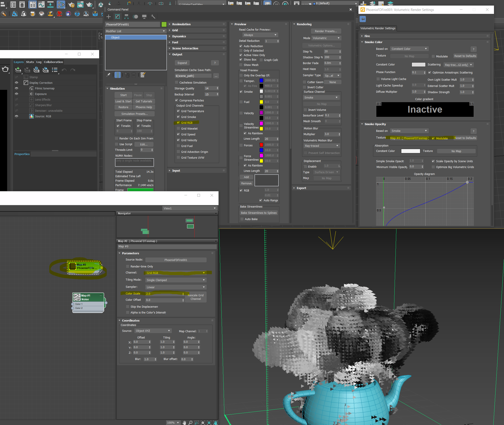Click the pin icon in Volumetric Render Settings
504x425 pixels.
point(363,19)
